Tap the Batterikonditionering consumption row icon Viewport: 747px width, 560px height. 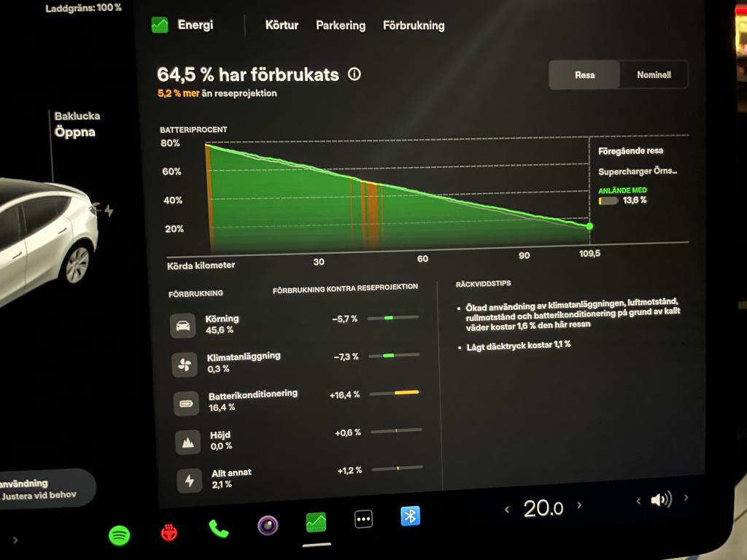(x=185, y=402)
